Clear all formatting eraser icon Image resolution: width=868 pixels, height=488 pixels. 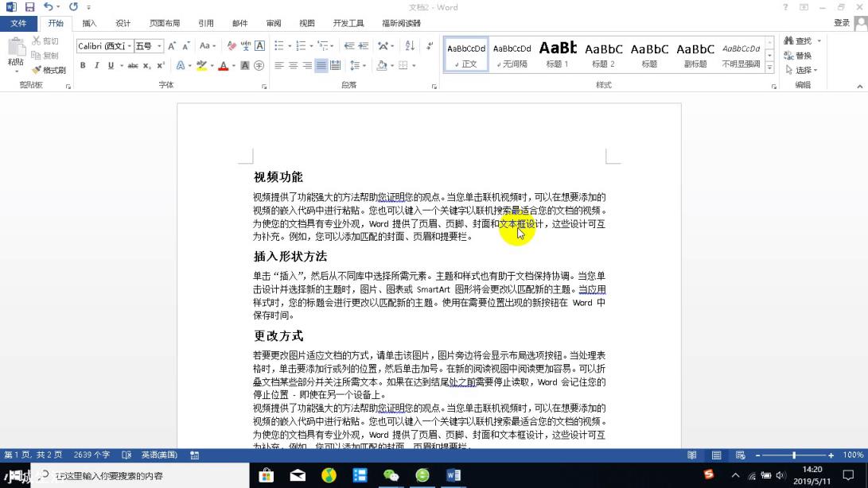232,46
